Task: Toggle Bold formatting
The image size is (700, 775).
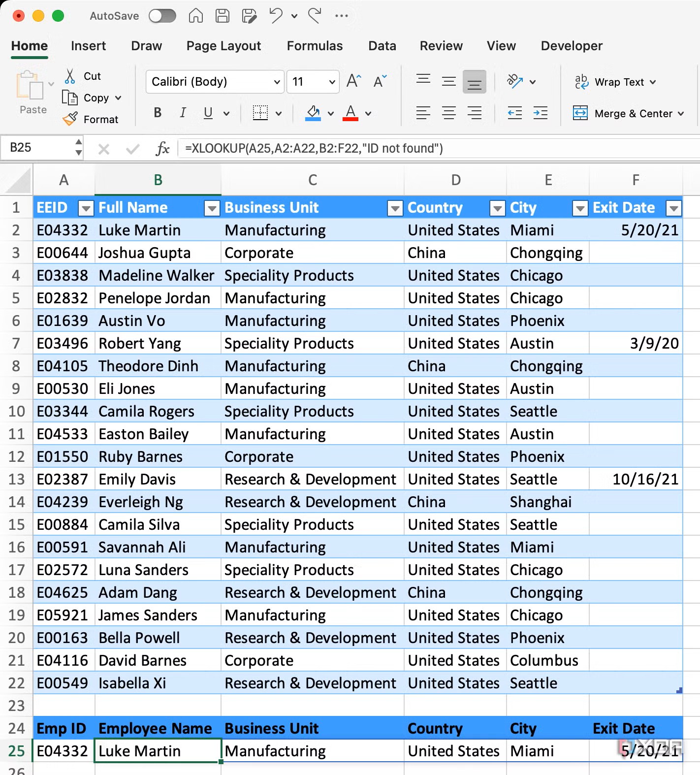Action: [x=158, y=113]
